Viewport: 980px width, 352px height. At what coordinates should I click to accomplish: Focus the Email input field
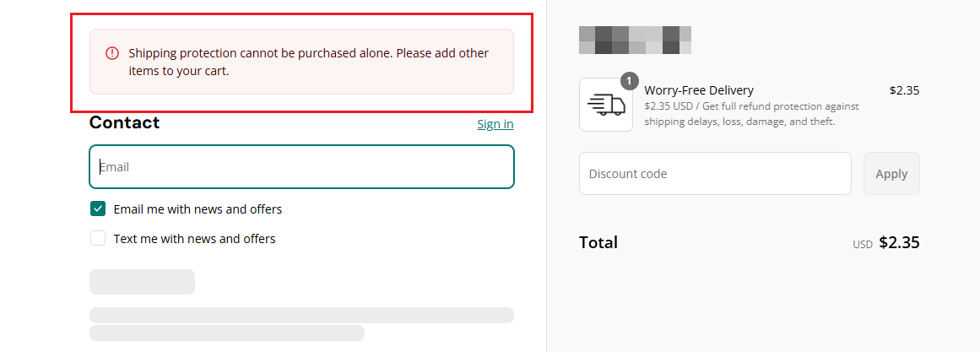coord(302,167)
